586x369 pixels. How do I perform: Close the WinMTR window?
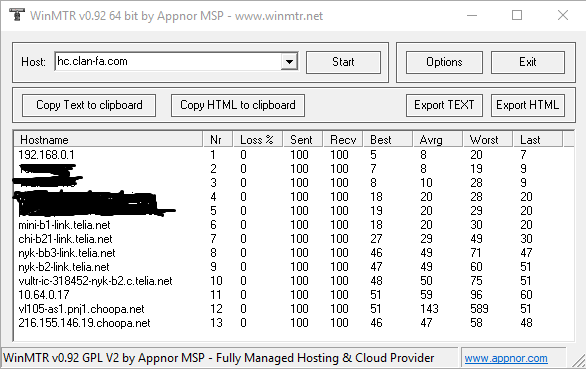coord(563,15)
